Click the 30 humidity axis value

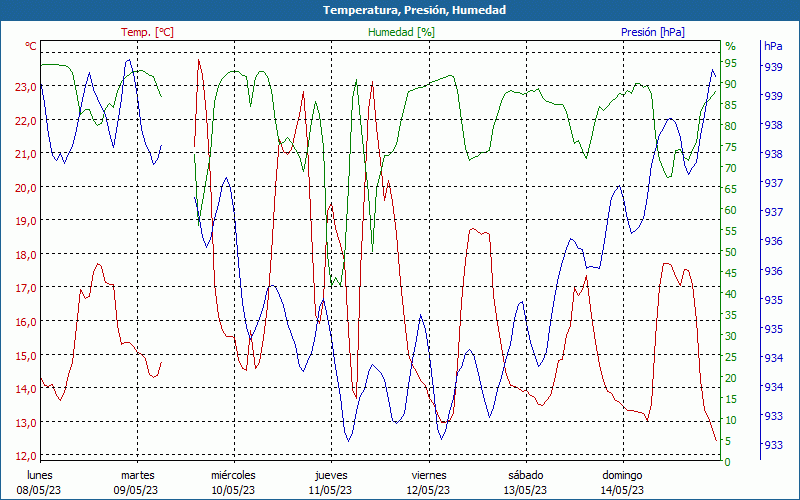[x=731, y=336]
